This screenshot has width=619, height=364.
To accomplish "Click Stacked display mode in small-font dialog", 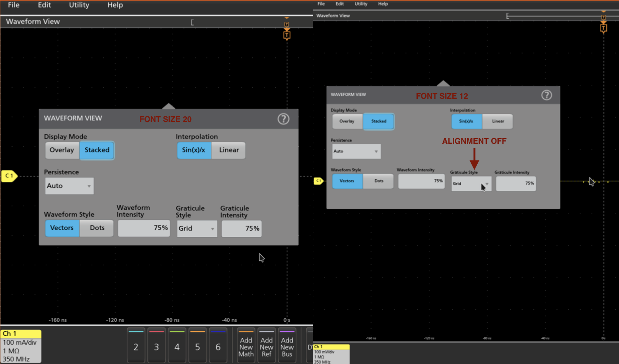I will (378, 121).
